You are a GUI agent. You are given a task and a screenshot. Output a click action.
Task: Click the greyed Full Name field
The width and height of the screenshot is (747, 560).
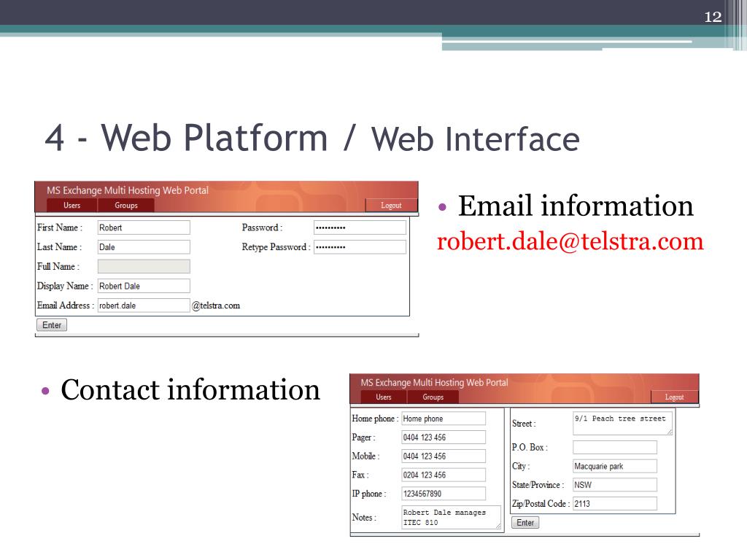click(144, 266)
